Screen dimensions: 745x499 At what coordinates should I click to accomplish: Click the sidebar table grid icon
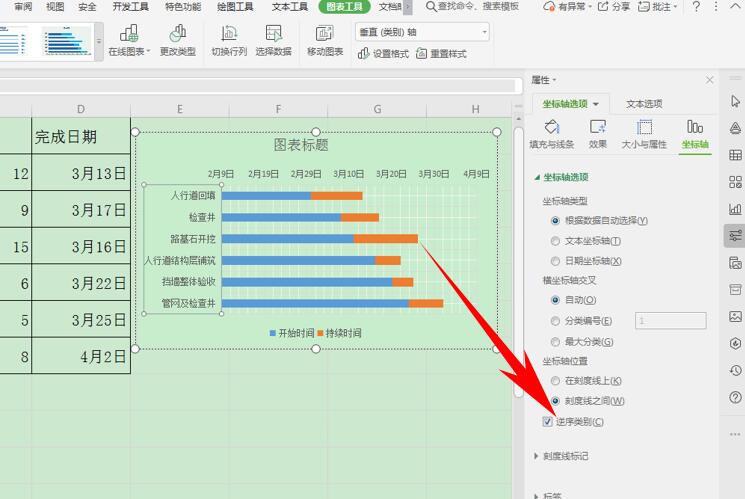coord(735,155)
